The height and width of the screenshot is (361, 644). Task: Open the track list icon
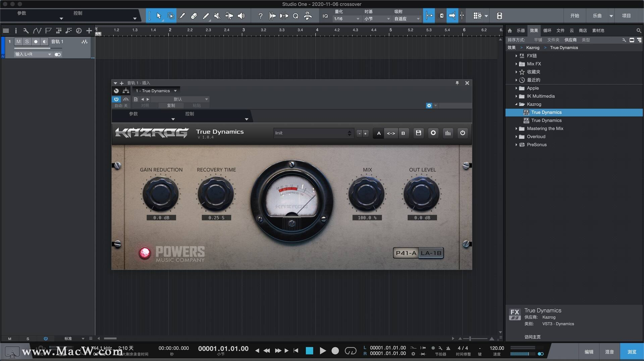[6, 31]
